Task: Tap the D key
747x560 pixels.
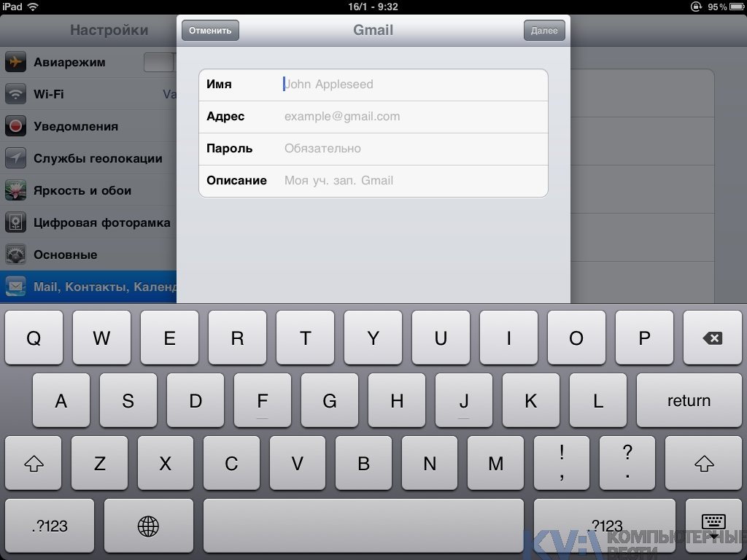Action: coord(196,400)
